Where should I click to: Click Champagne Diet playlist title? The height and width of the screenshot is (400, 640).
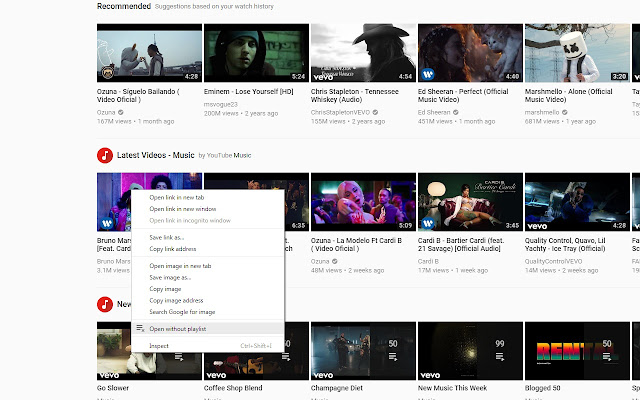(337, 388)
